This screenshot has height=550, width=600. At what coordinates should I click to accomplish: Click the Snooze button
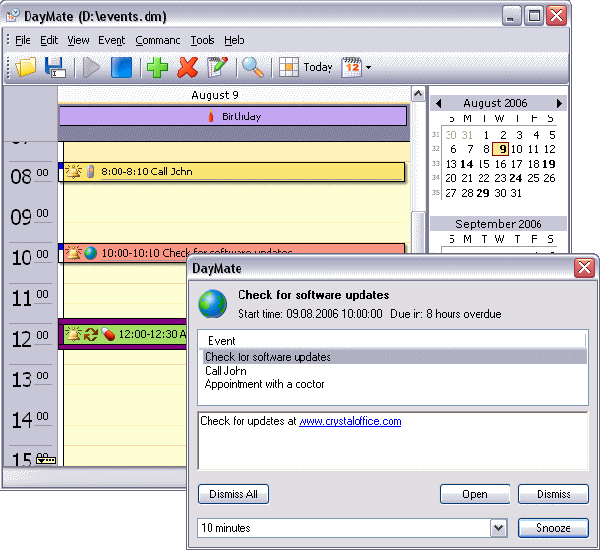pyautogui.click(x=553, y=528)
